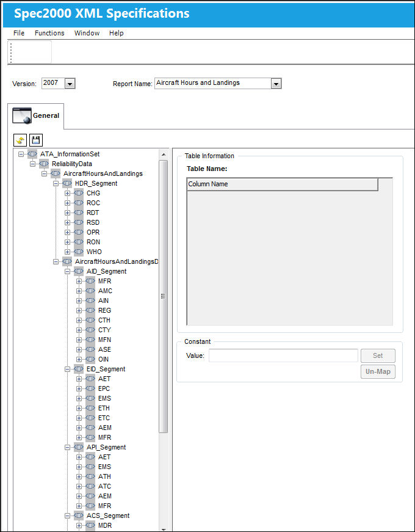Expand the ETH node
The height and width of the screenshot is (532, 415).
click(79, 408)
